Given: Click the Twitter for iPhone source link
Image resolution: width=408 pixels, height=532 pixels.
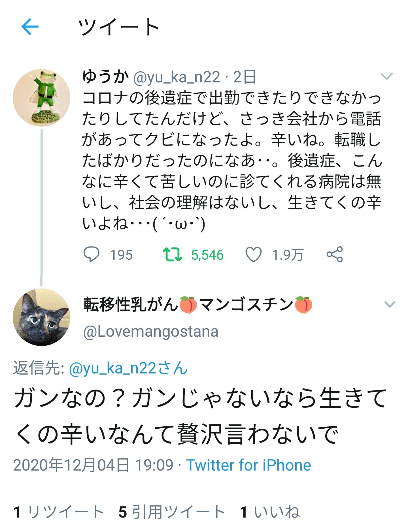Looking at the screenshot, I should coord(248,465).
